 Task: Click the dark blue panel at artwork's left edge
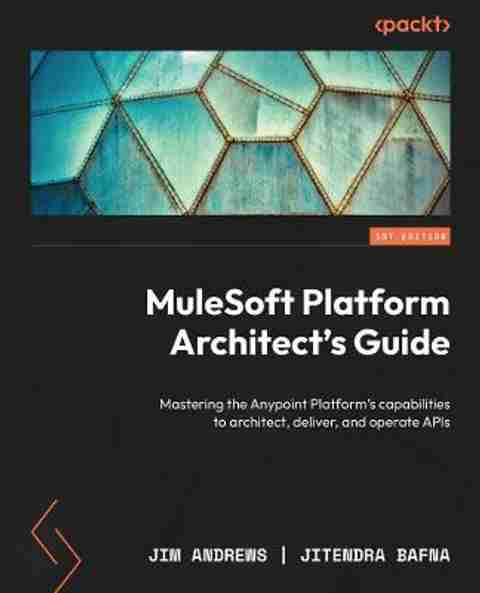pos(55,199)
